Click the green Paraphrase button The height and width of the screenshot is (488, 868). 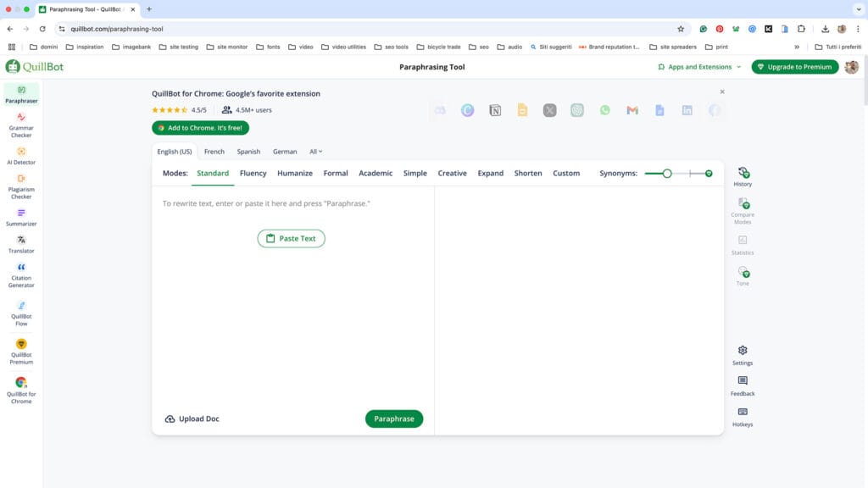pyautogui.click(x=393, y=418)
